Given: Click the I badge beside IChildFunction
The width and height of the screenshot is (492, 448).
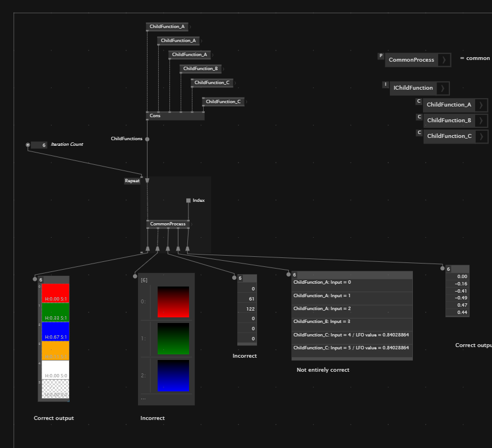Looking at the screenshot, I should coord(385,85).
